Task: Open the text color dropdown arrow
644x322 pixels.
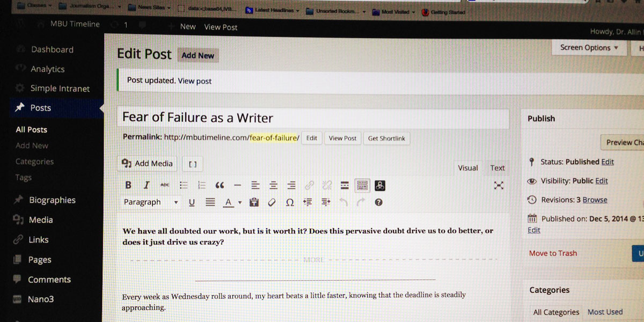Action: [240, 203]
